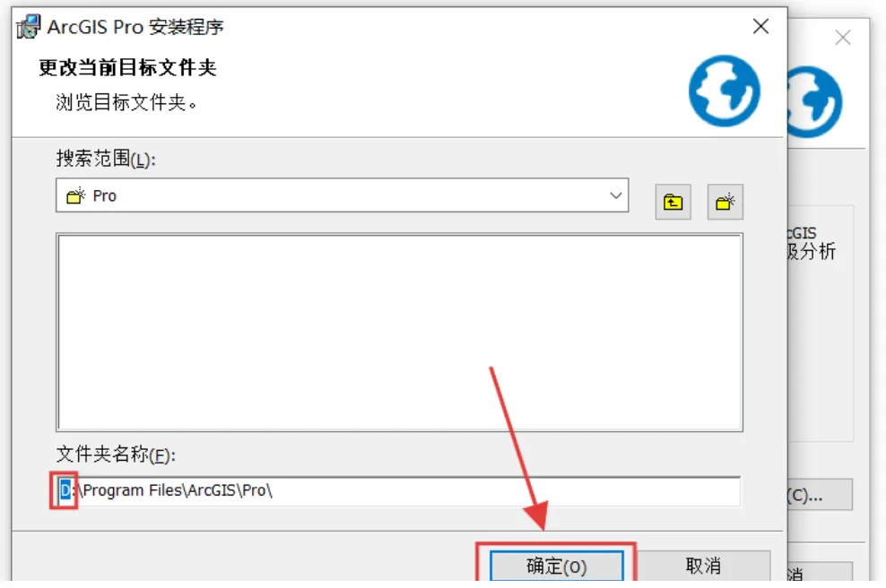The image size is (886, 588).
Task: Click the highlighted D drive letter in the path
Action: pyautogui.click(x=65, y=489)
